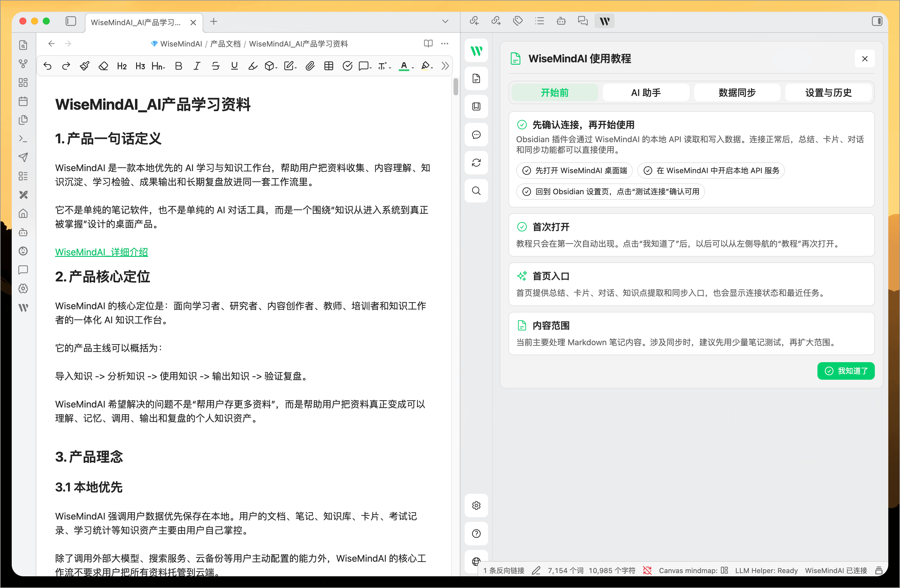This screenshot has height=588, width=900.
Task: Click WiseMindAI 已连接 status bar item
Action: tap(836, 570)
